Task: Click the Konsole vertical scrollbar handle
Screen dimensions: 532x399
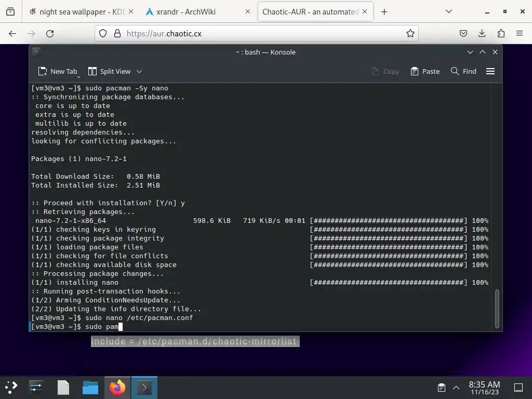Action: pyautogui.click(x=497, y=309)
